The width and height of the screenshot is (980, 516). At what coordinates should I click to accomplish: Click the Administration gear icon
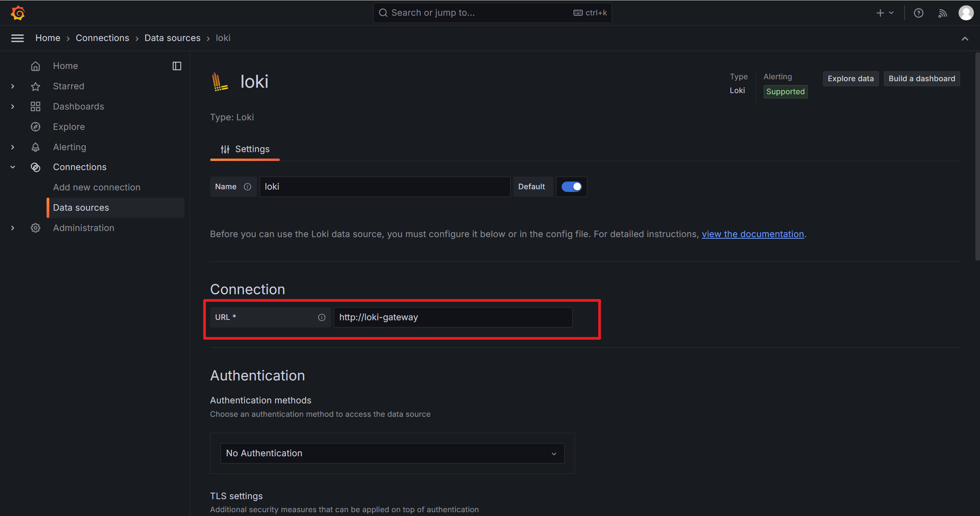pos(36,228)
